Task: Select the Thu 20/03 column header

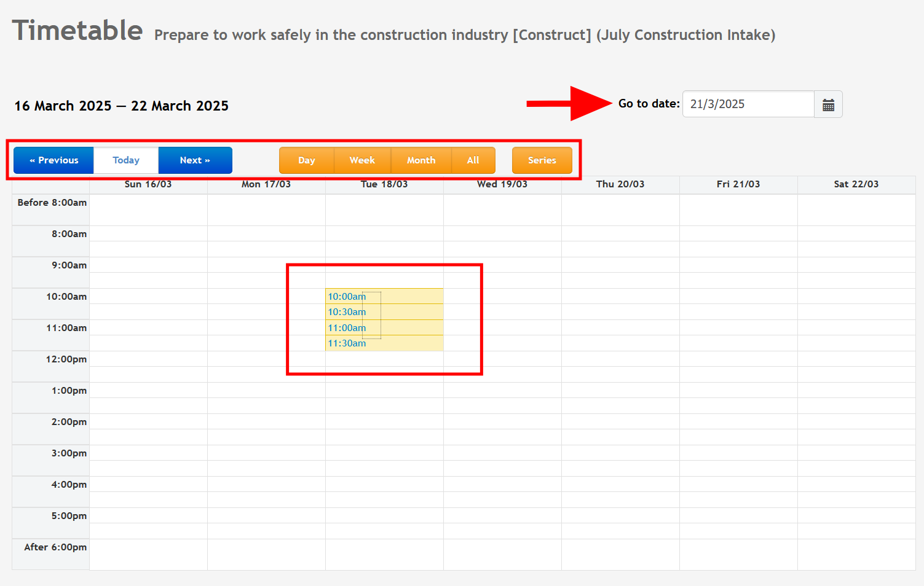Action: (620, 184)
